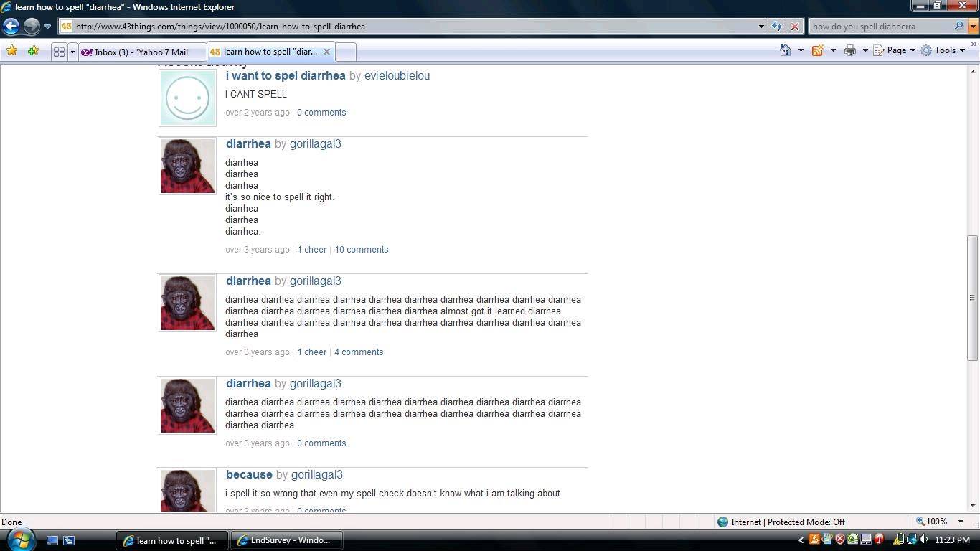Expand the address bar history dropdown

point(761,27)
